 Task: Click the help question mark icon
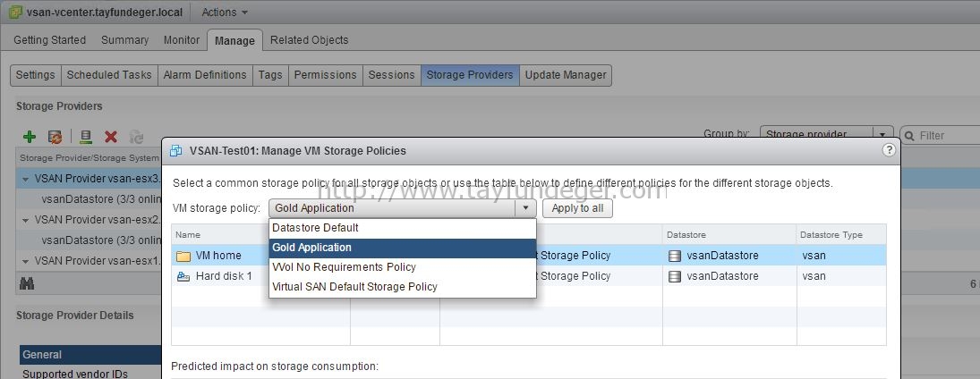pyautogui.click(x=888, y=150)
